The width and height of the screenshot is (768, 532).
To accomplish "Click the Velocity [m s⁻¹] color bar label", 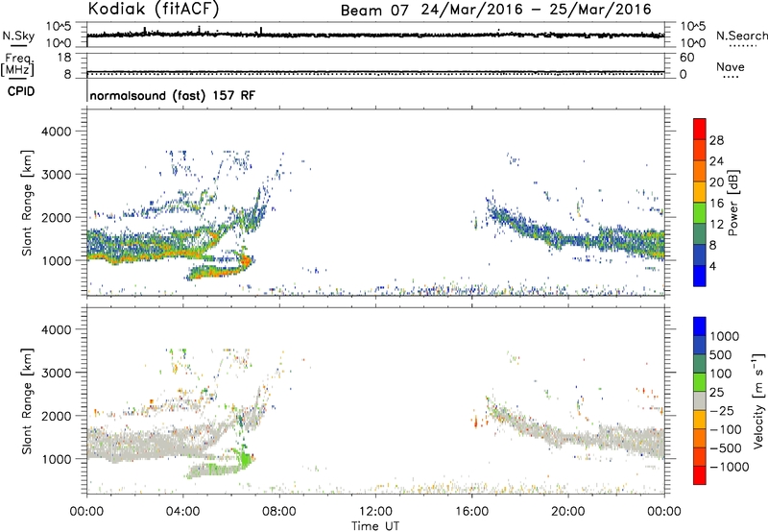I will pyautogui.click(x=758, y=400).
